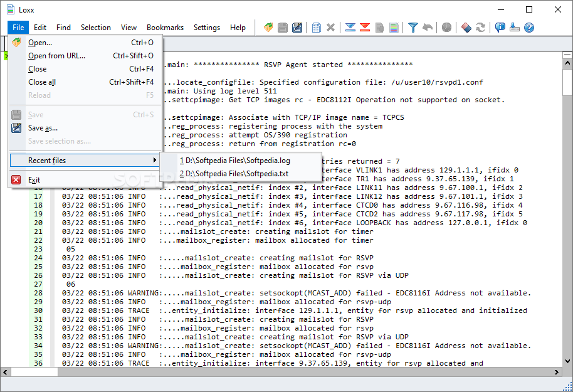Choose Open from URL... in File menu
The height and width of the screenshot is (392, 573).
[85, 56]
